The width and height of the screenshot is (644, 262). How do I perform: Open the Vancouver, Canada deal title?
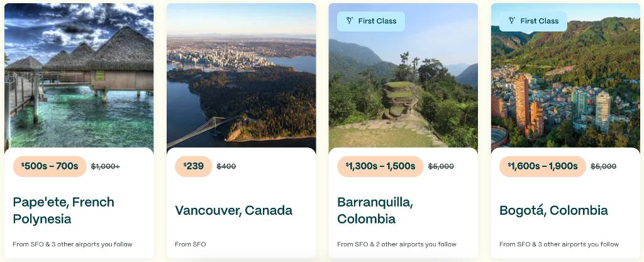tap(234, 210)
